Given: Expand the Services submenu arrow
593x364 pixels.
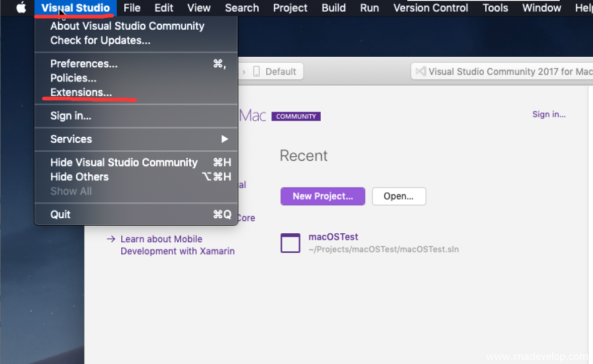Looking at the screenshot, I should pos(225,139).
